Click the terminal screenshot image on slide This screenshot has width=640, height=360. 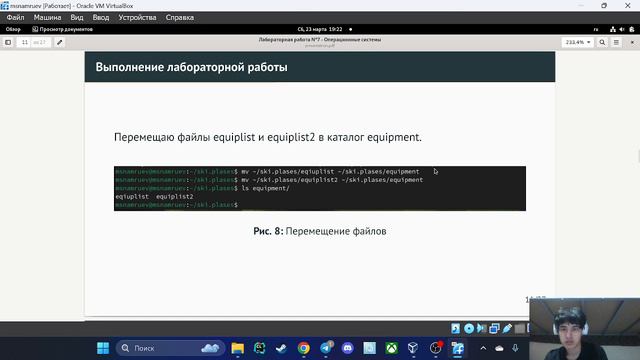pos(320,189)
